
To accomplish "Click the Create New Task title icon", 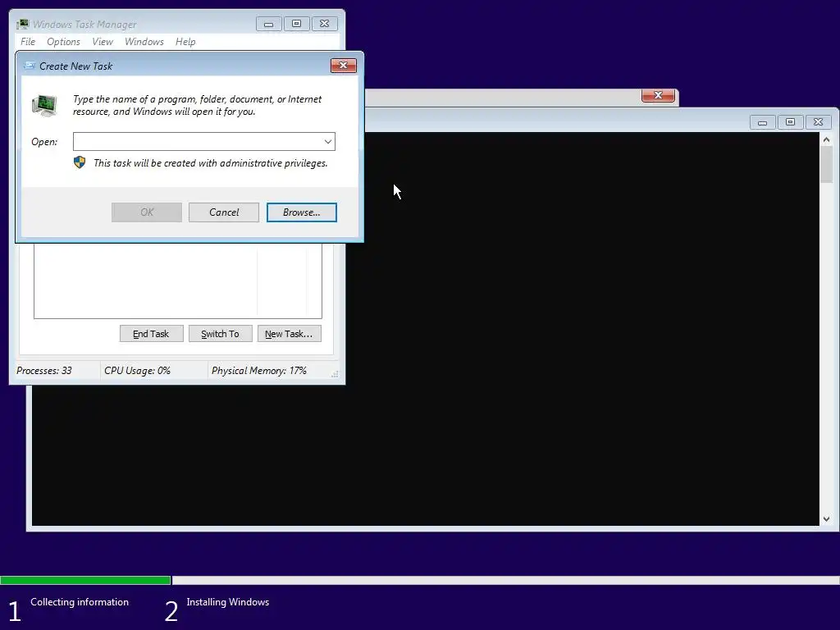I will (30, 66).
